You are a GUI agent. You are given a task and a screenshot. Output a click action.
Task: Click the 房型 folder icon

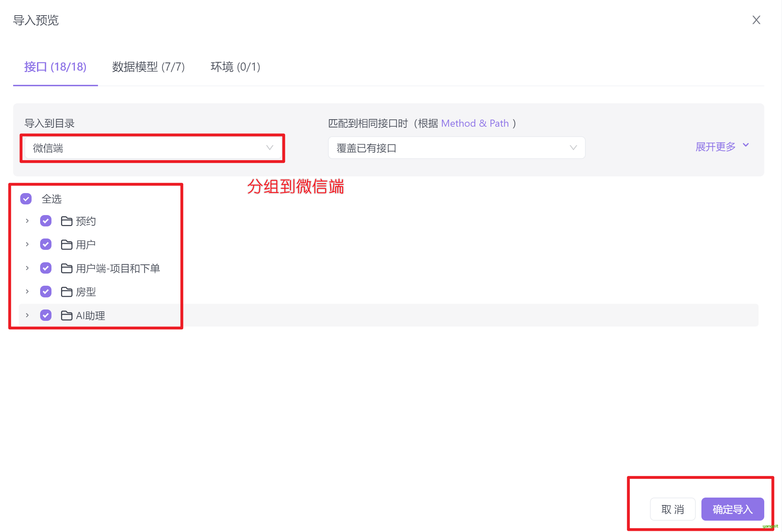tap(67, 292)
